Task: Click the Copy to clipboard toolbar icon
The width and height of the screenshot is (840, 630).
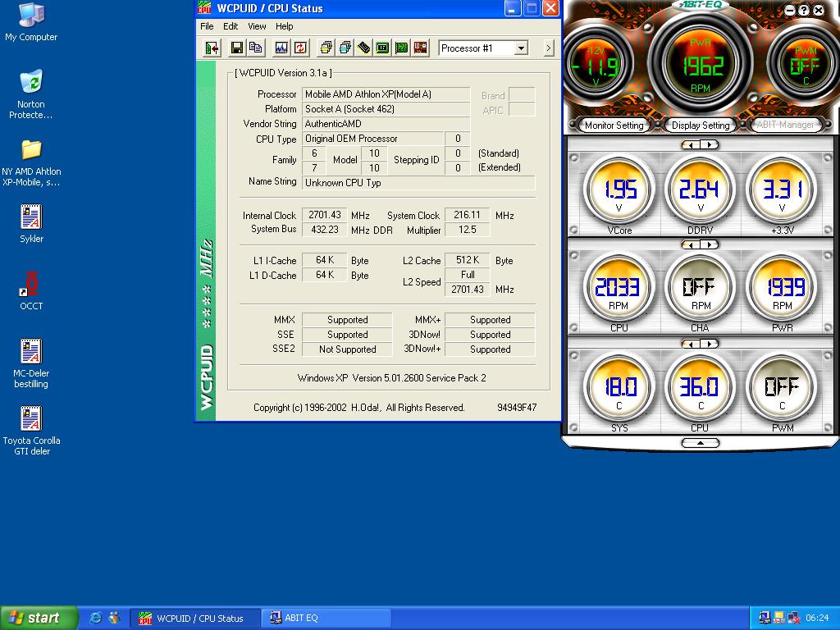Action: coord(256,48)
